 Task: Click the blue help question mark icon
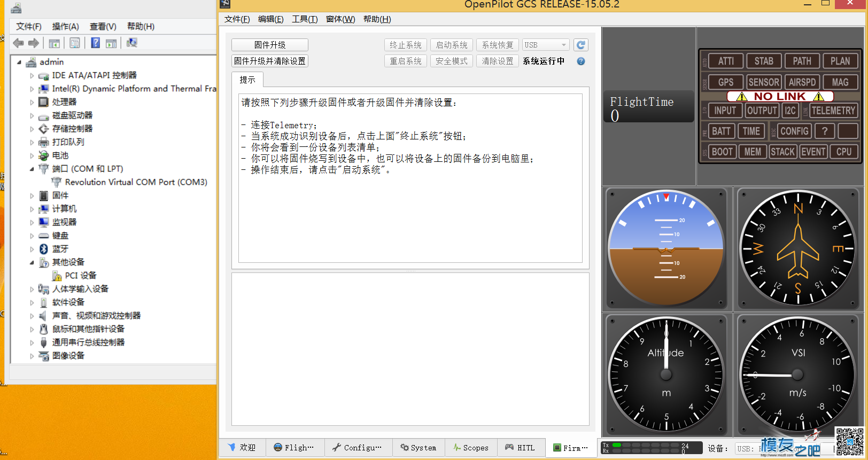point(581,61)
